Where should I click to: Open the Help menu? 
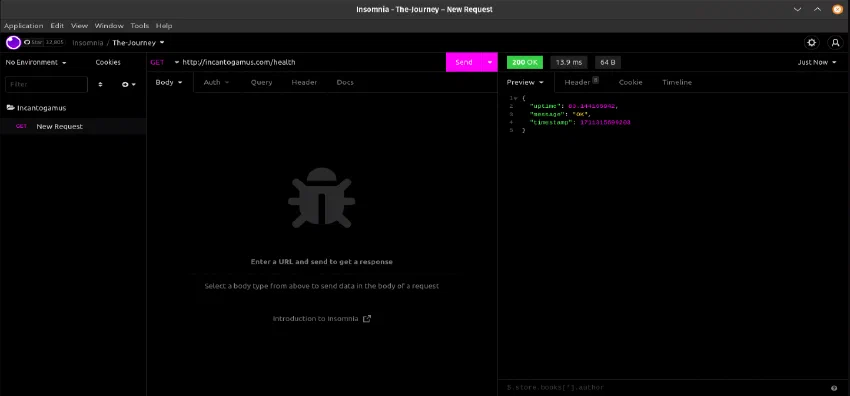pyautogui.click(x=164, y=25)
